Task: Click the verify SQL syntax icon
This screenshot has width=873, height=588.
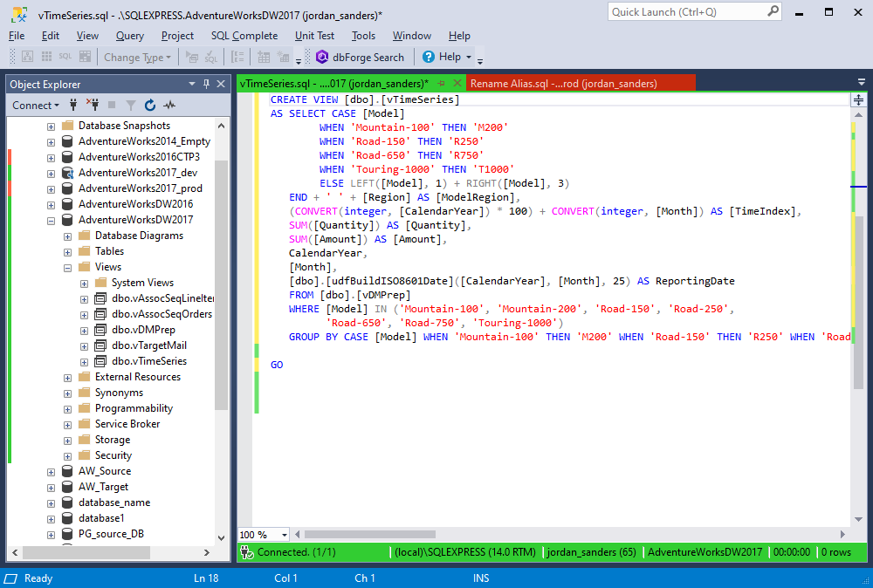Action: coord(211,58)
